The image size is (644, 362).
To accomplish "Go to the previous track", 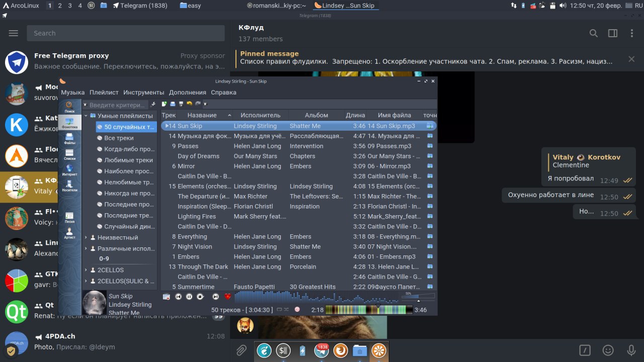I will tap(178, 297).
